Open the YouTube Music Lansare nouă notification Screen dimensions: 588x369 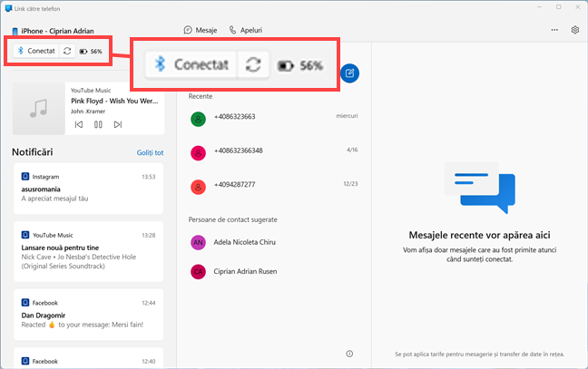point(89,251)
